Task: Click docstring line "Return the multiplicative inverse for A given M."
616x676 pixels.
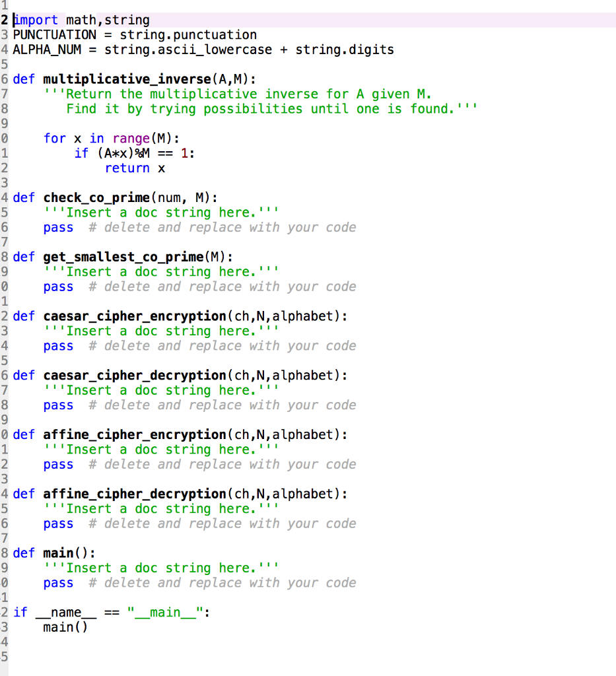Action: point(237,94)
